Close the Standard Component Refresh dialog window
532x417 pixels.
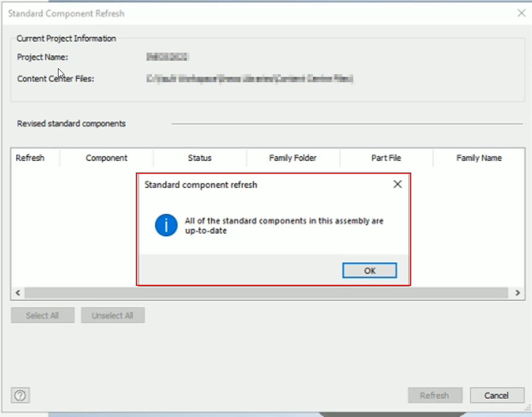pyautogui.click(x=521, y=13)
